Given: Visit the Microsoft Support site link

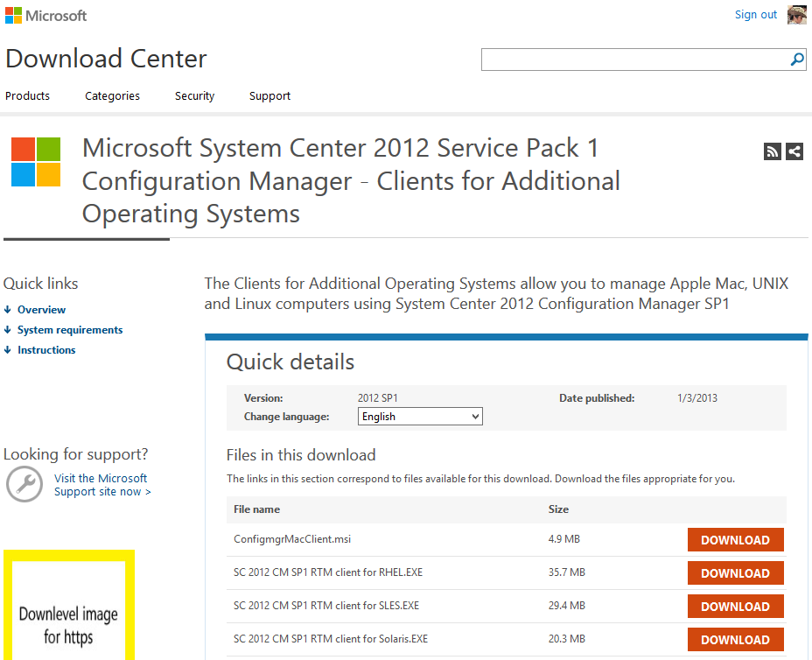Looking at the screenshot, I should 102,485.
